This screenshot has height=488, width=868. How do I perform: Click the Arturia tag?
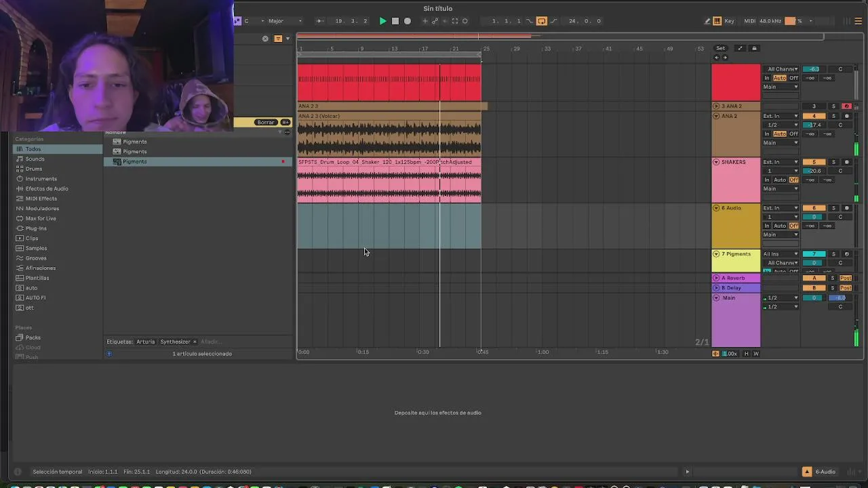pyautogui.click(x=145, y=342)
